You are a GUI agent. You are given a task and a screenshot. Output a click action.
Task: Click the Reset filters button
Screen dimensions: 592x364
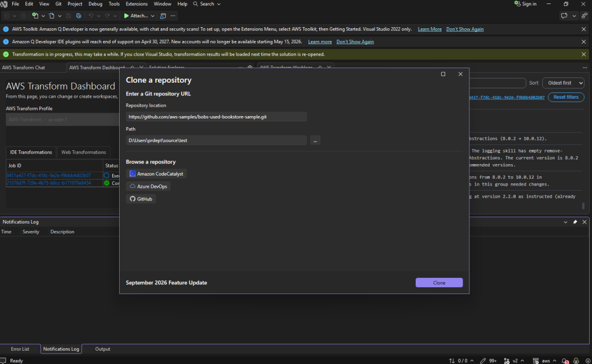click(x=565, y=97)
